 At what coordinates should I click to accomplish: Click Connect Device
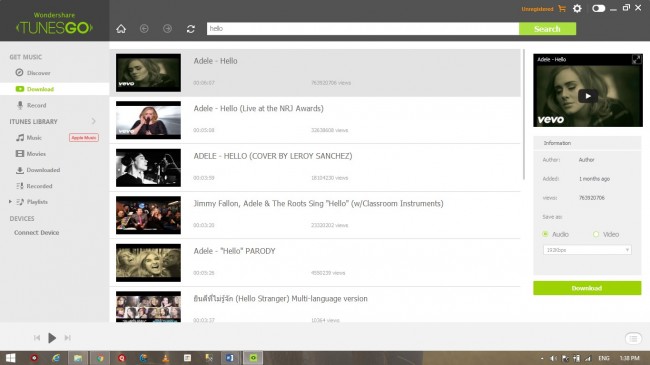pos(36,232)
